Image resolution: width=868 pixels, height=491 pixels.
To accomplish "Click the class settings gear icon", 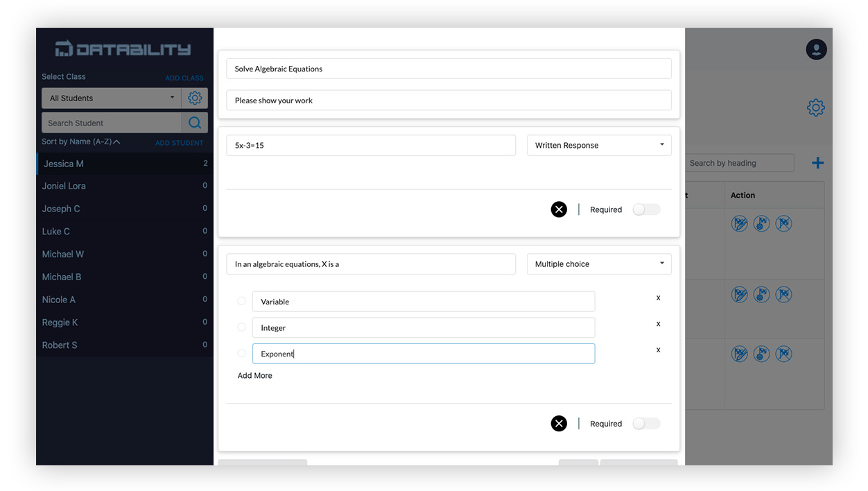I will point(195,98).
